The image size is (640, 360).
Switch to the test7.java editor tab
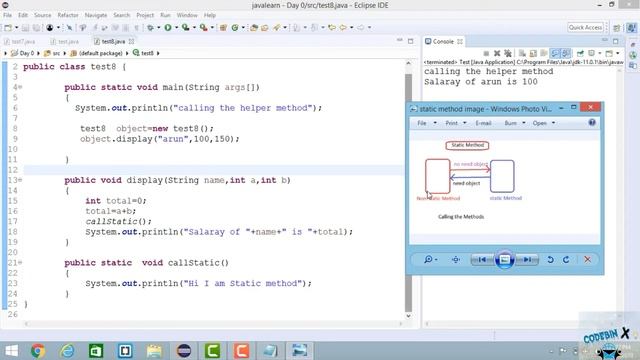coord(20,42)
